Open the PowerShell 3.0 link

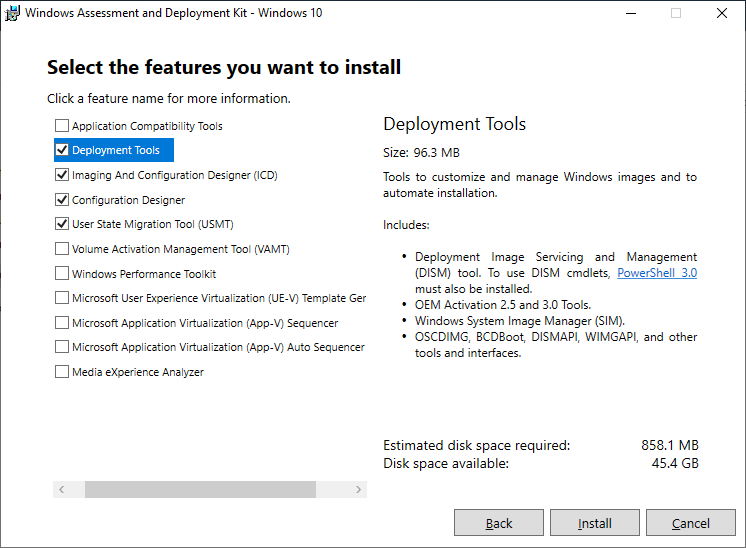click(x=657, y=273)
